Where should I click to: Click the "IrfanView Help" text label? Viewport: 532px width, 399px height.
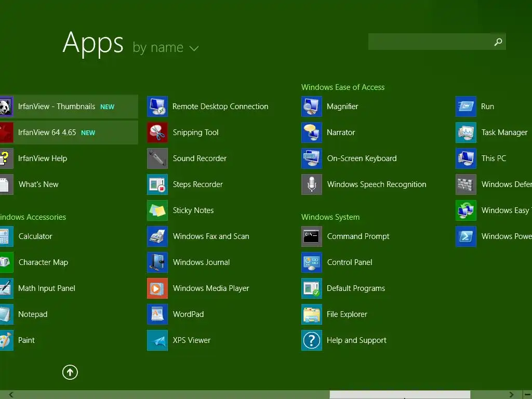click(x=43, y=158)
